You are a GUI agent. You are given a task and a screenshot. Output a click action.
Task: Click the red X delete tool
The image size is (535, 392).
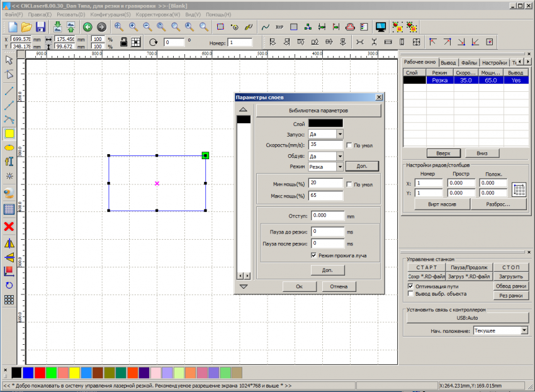[x=9, y=227]
